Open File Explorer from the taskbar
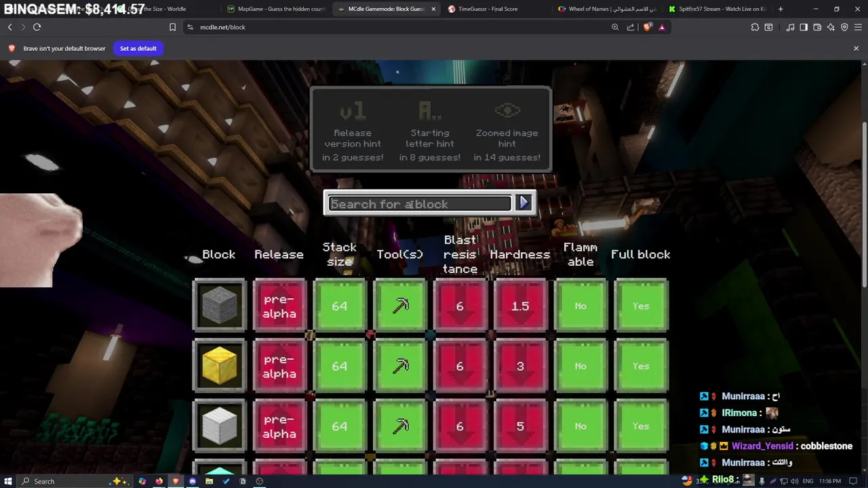Viewport: 868px width, 488px height. [x=209, y=481]
